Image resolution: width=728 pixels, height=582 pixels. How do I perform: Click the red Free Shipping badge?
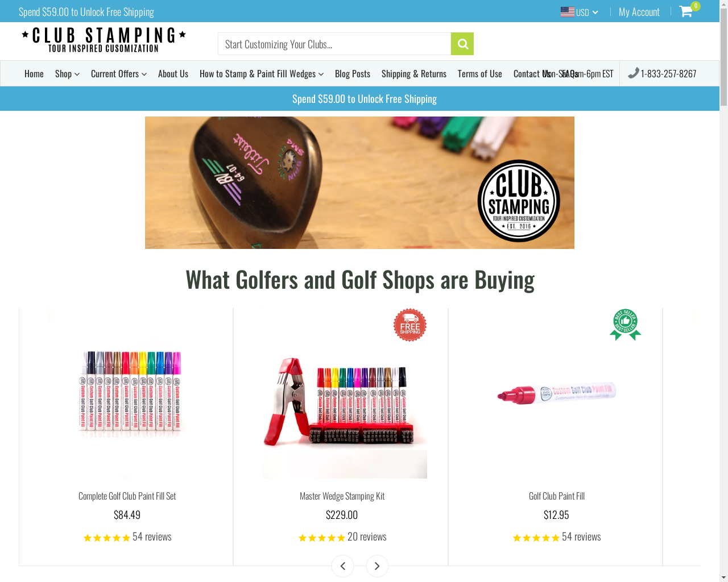click(410, 325)
